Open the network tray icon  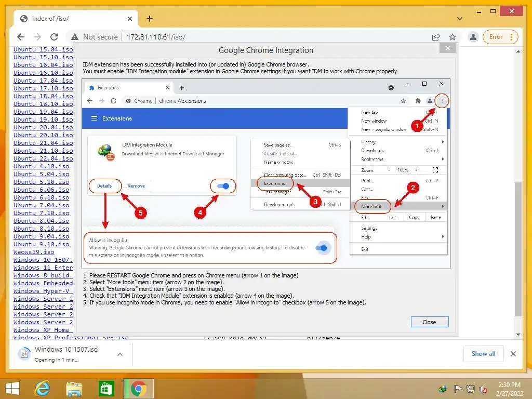[471, 389]
